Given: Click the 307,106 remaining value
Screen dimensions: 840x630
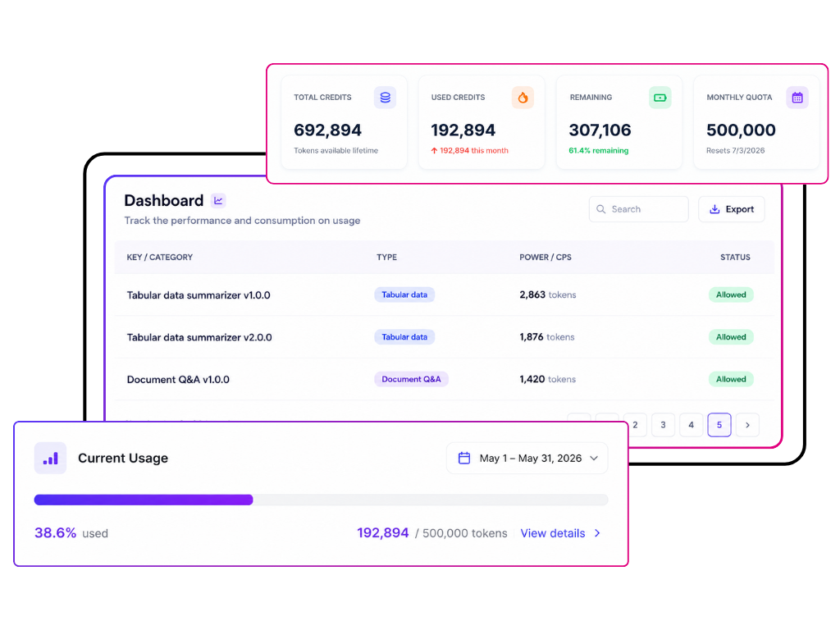Looking at the screenshot, I should point(600,130).
